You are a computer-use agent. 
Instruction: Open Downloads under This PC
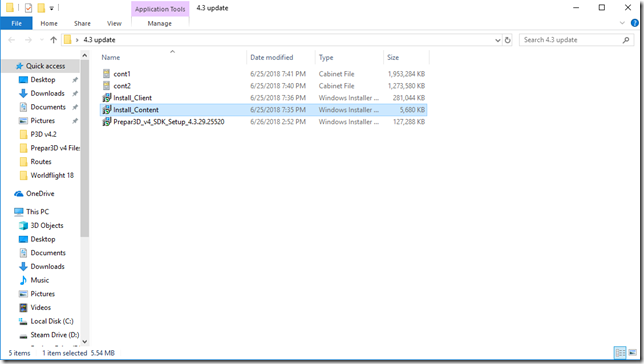click(x=47, y=266)
